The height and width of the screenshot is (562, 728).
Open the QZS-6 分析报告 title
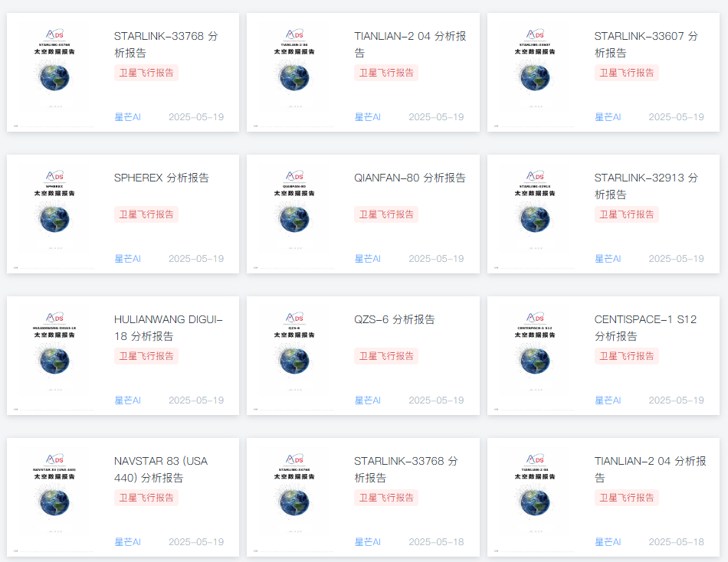(x=394, y=319)
